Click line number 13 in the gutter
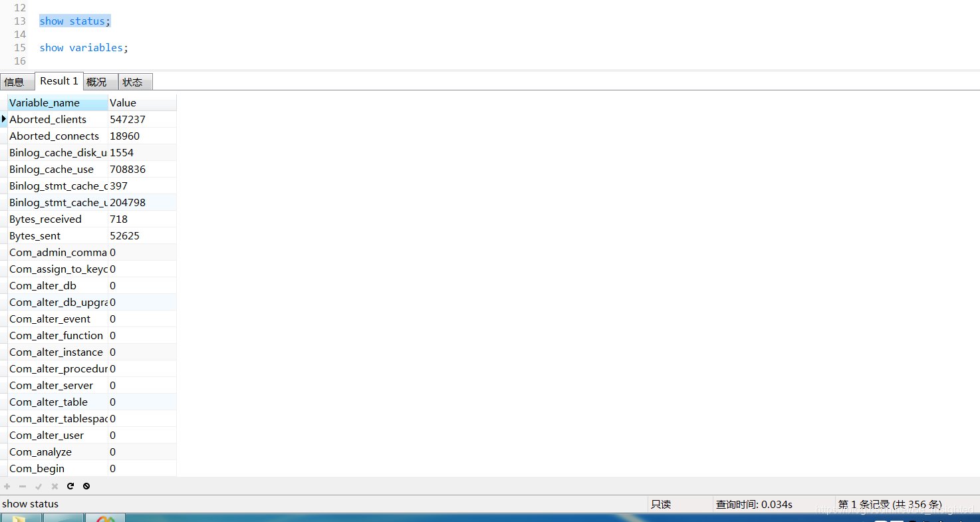Image resolution: width=980 pixels, height=522 pixels. tap(19, 21)
